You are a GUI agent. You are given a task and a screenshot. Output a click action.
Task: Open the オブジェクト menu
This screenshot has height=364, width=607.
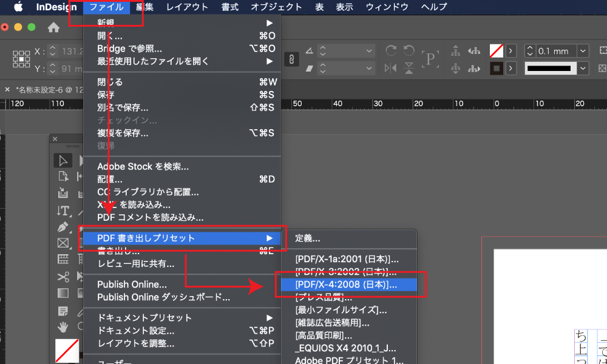coord(276,7)
